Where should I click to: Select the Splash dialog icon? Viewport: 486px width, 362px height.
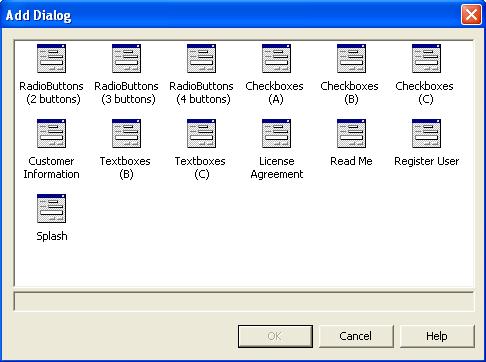pyautogui.click(x=51, y=209)
